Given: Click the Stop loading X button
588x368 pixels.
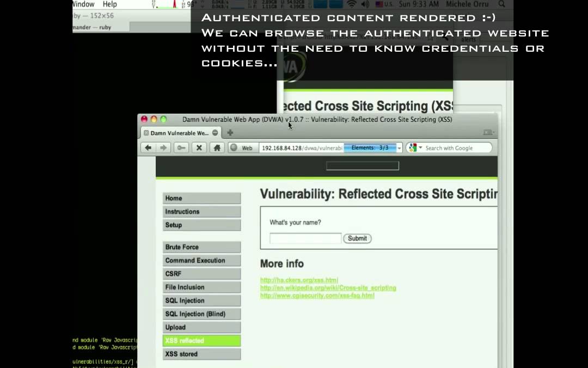Looking at the screenshot, I should click(x=199, y=148).
